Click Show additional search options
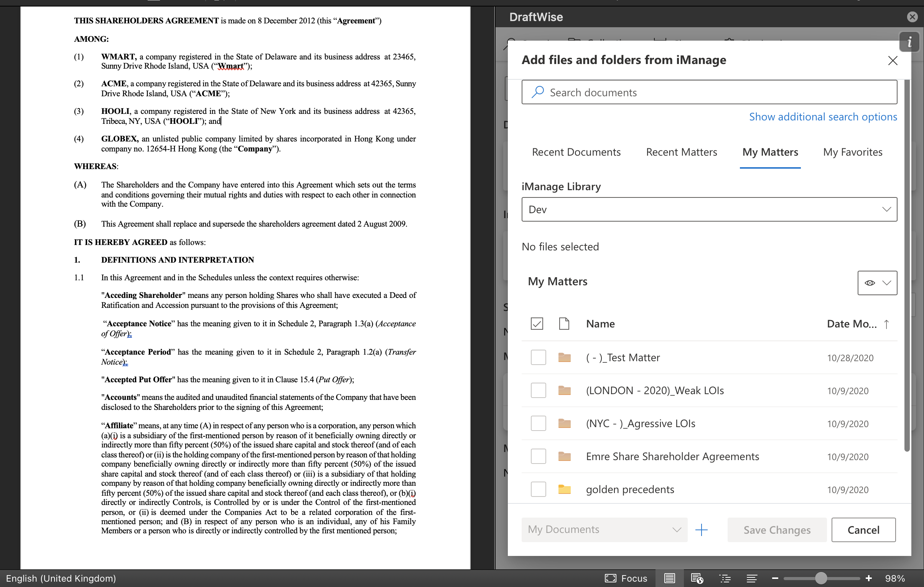This screenshot has height=587, width=924. coord(823,117)
